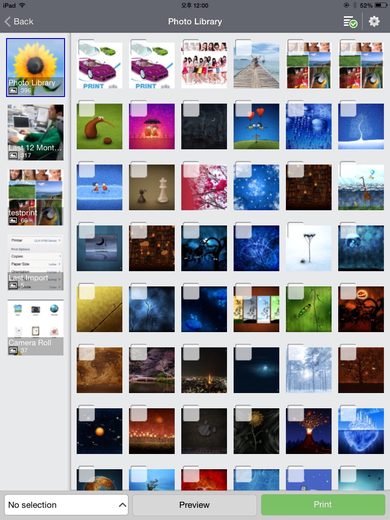Image resolution: width=390 pixels, height=520 pixels.
Task: Select the giraffe with balloon thumbnail
Action: 361,187
